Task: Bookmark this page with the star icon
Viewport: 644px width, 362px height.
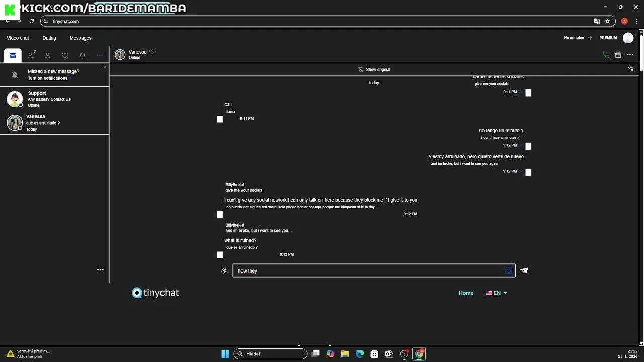Action: tap(608, 21)
